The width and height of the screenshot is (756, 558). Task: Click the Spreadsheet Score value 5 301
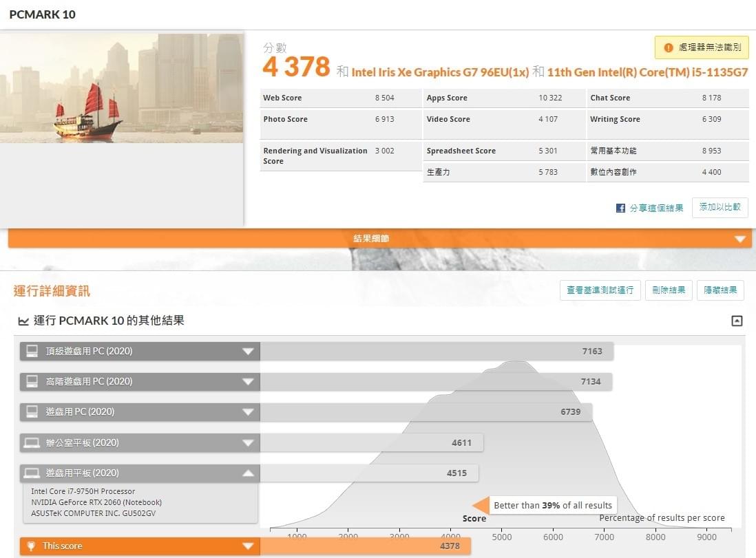click(548, 151)
